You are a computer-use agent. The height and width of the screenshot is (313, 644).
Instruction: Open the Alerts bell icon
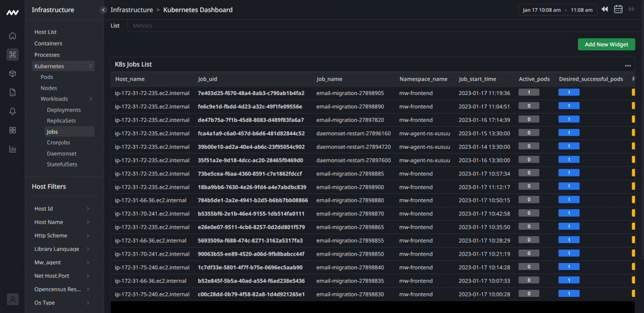click(x=12, y=108)
